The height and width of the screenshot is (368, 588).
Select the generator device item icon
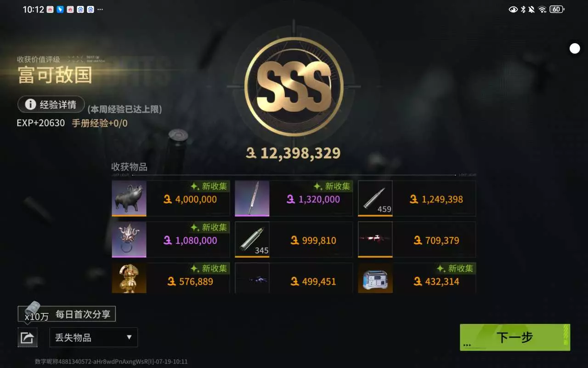[x=375, y=278]
